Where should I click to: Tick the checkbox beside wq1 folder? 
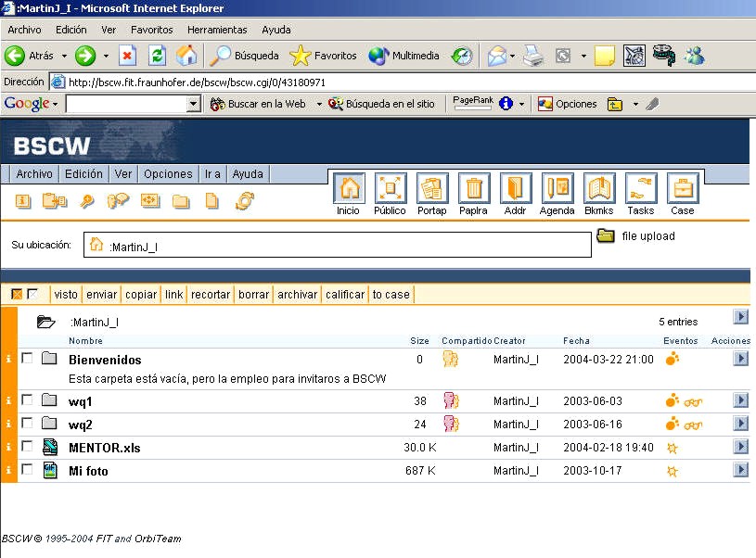[x=27, y=400]
